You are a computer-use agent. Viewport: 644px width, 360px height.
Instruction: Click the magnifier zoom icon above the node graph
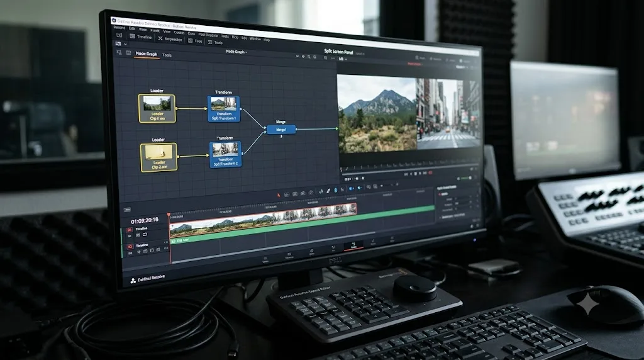pyautogui.click(x=309, y=57)
